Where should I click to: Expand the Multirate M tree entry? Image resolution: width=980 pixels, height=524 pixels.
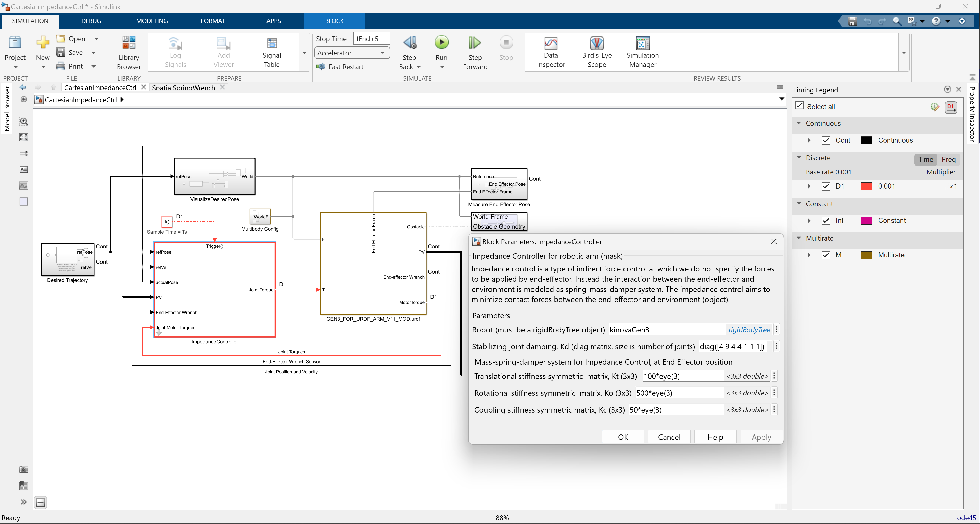[809, 255]
